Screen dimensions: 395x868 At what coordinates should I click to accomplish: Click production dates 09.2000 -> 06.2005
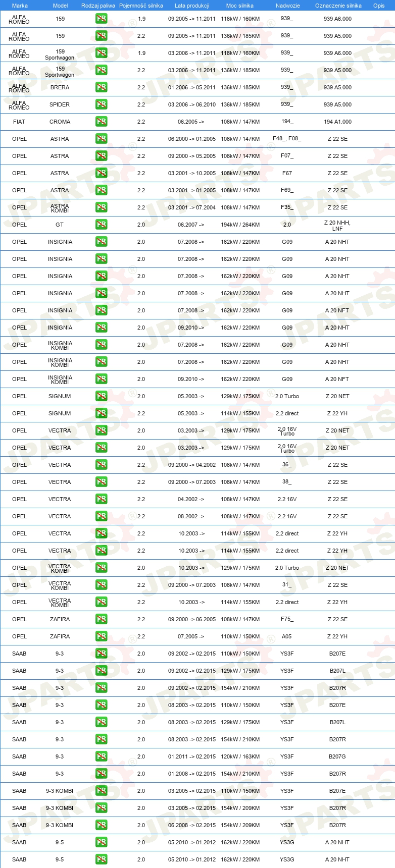(192, 619)
